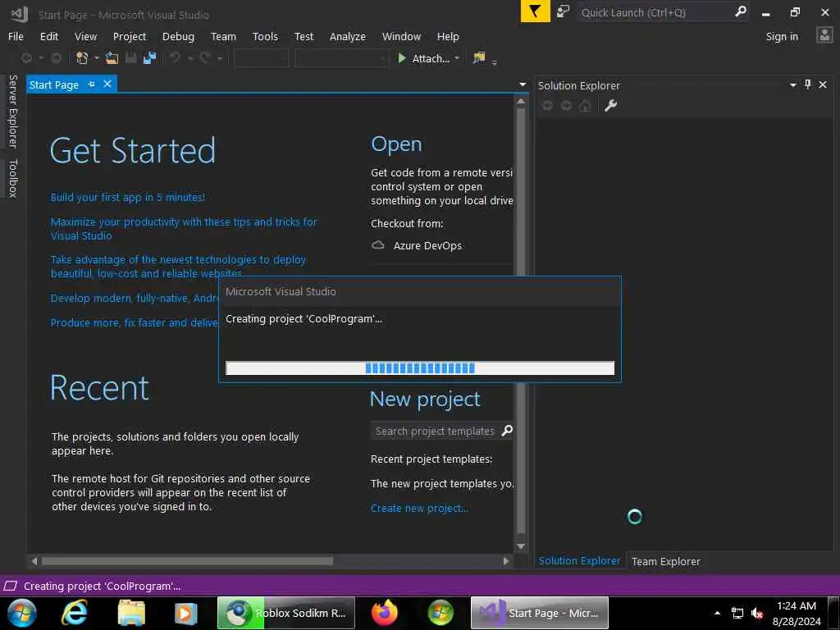Open Solution Explorer window position dropdown
The width and height of the screenshot is (840, 630).
[x=793, y=84]
